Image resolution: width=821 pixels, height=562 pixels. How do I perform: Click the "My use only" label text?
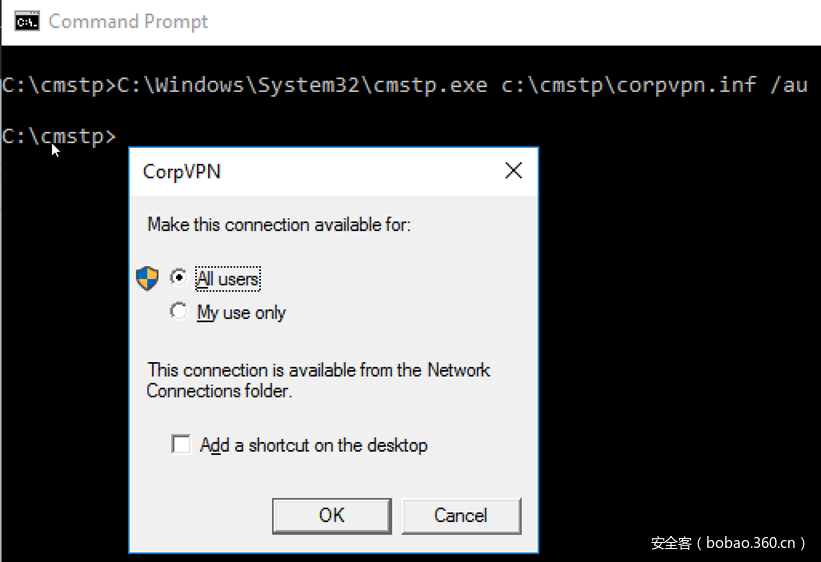coord(241,312)
